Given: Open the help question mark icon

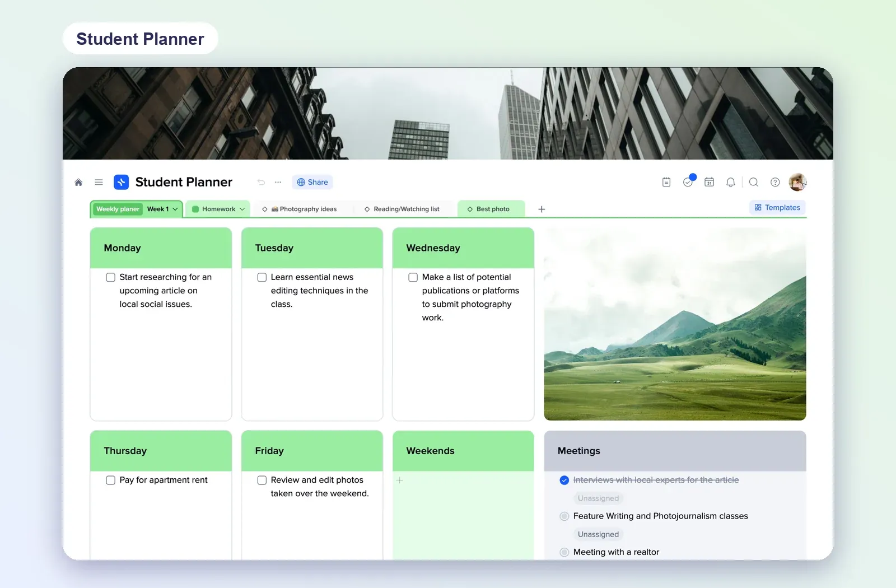Looking at the screenshot, I should (x=775, y=182).
